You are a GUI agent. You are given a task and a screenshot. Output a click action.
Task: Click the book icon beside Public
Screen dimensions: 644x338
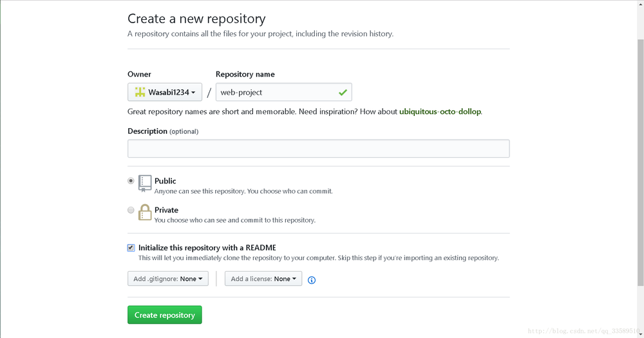tap(145, 183)
